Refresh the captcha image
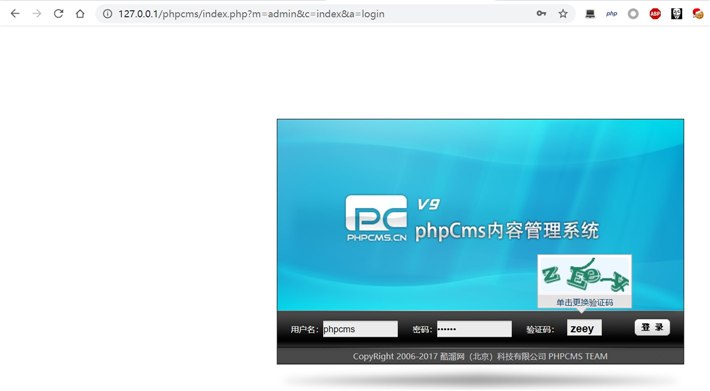Image resolution: width=710 pixels, height=391 pixels. (585, 275)
